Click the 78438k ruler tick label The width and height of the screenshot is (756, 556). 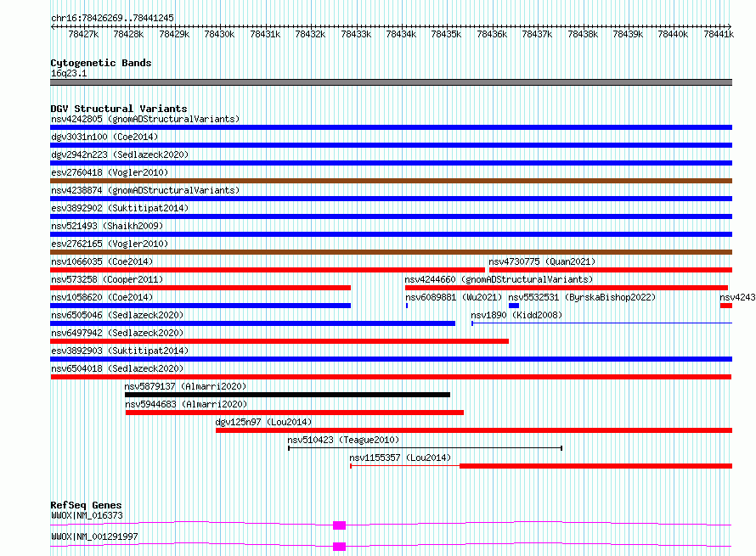point(583,34)
